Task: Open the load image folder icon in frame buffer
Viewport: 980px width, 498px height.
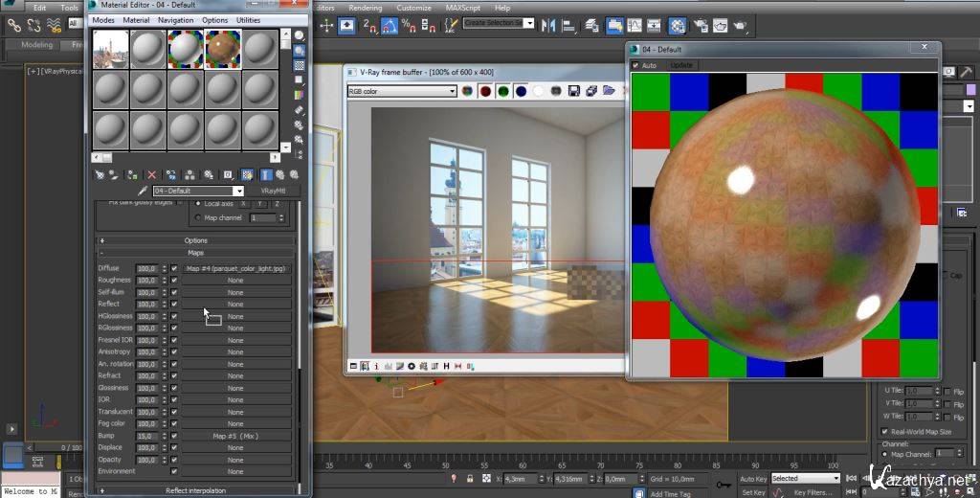Action: click(609, 91)
